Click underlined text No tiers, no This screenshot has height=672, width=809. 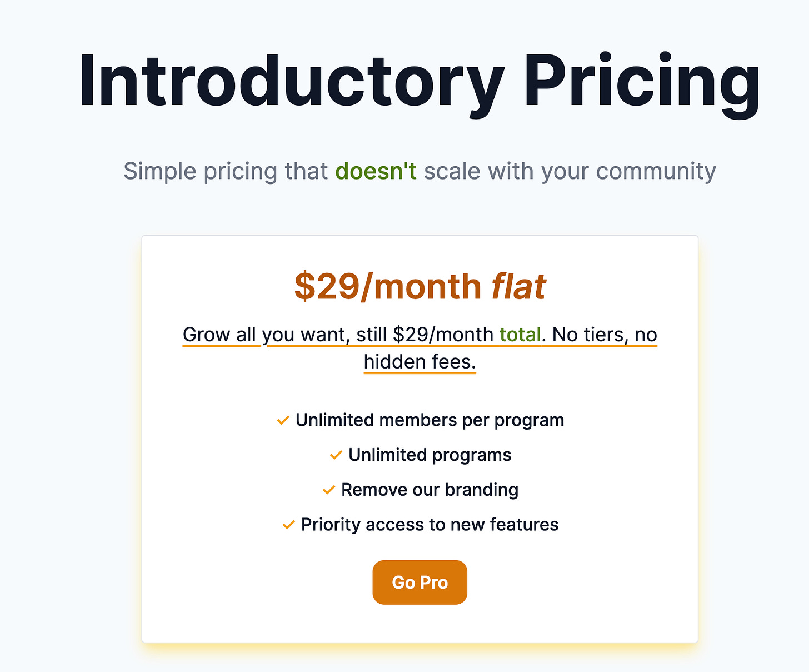tap(605, 335)
